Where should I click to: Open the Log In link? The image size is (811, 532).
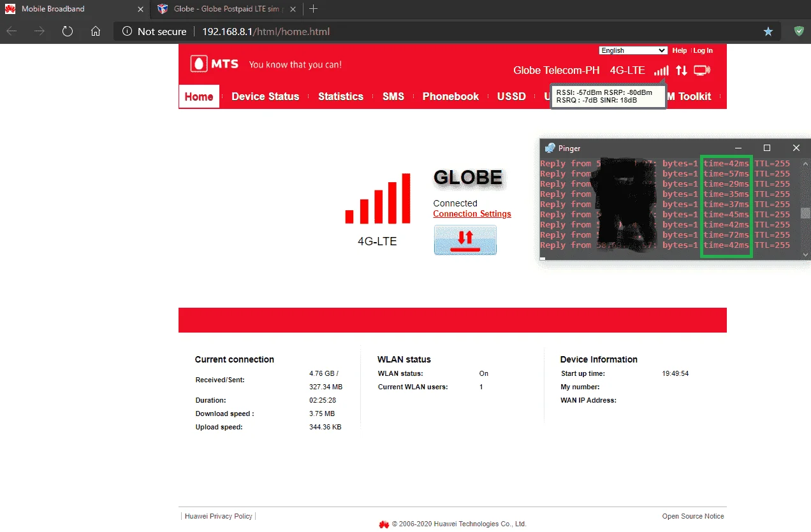click(703, 50)
